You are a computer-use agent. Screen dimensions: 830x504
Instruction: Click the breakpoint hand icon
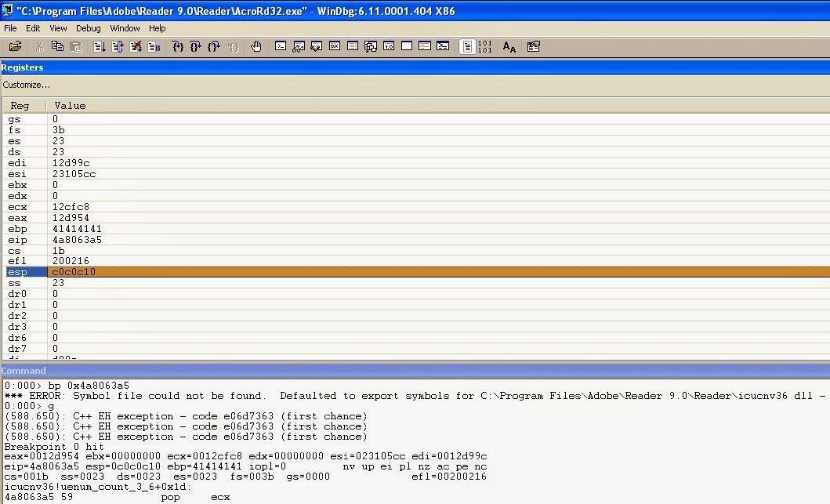tap(256, 47)
